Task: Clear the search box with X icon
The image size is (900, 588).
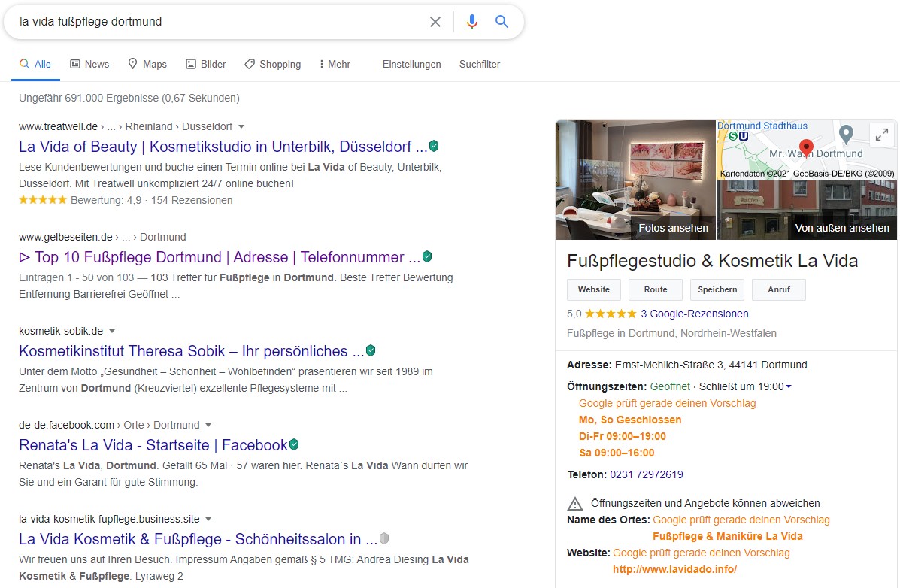Action: pos(435,22)
